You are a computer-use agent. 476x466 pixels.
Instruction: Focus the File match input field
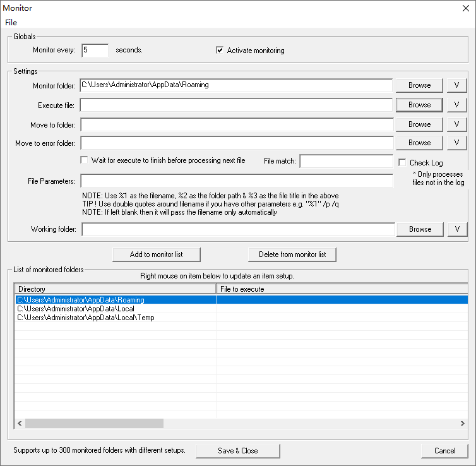pyautogui.click(x=346, y=162)
